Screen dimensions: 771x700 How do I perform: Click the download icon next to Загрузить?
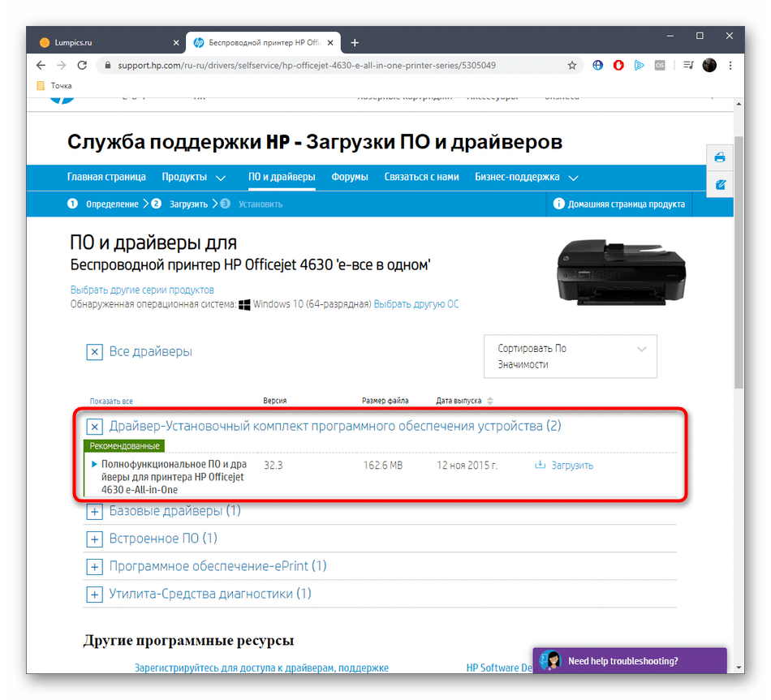[539, 465]
